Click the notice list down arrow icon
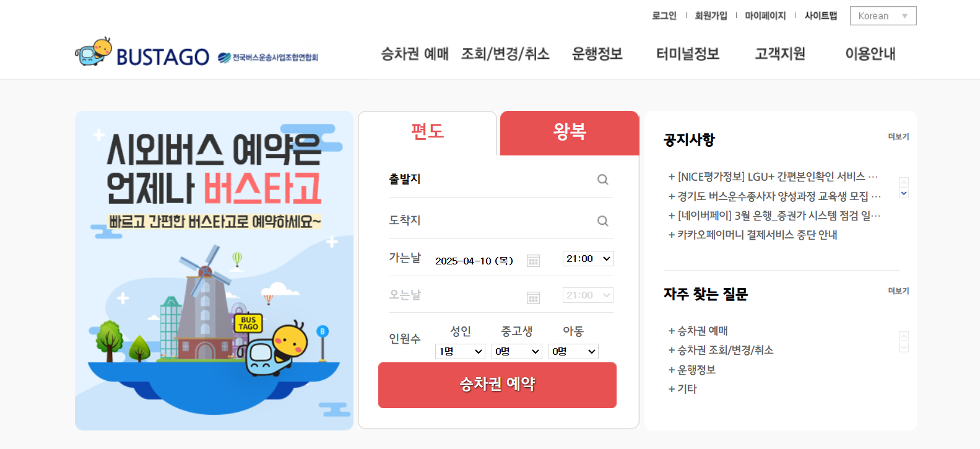This screenshot has height=449, width=980. pyautogui.click(x=904, y=193)
